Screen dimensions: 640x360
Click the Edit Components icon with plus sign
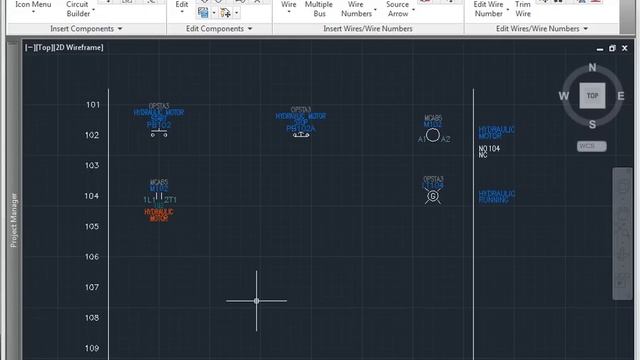(x=225, y=13)
